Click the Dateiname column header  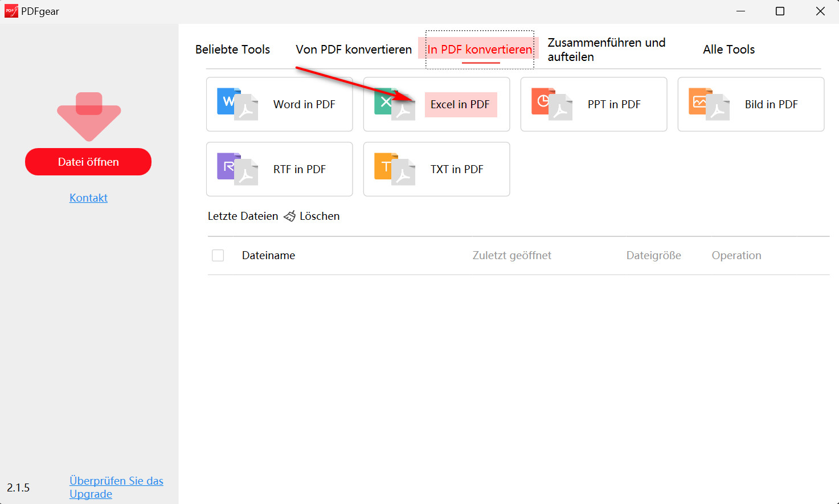268,255
